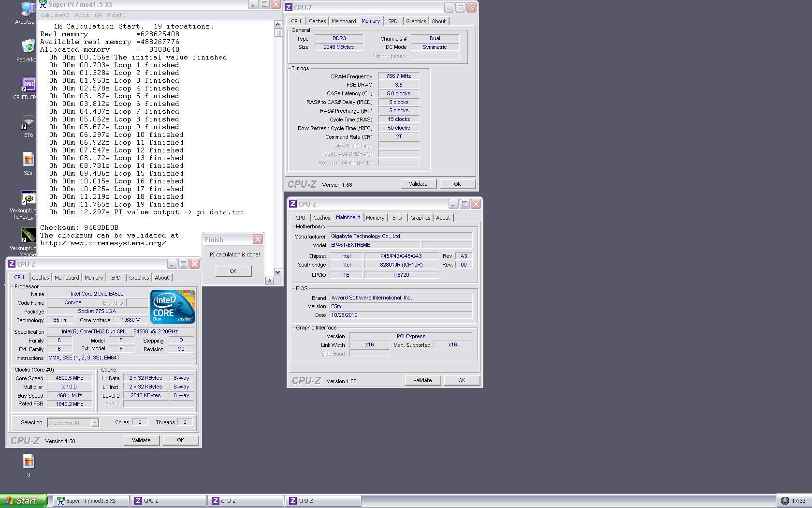Open the Caches tab in Memory CPU-Z window
Screen dimensions: 812x508
pyautogui.click(x=317, y=21)
